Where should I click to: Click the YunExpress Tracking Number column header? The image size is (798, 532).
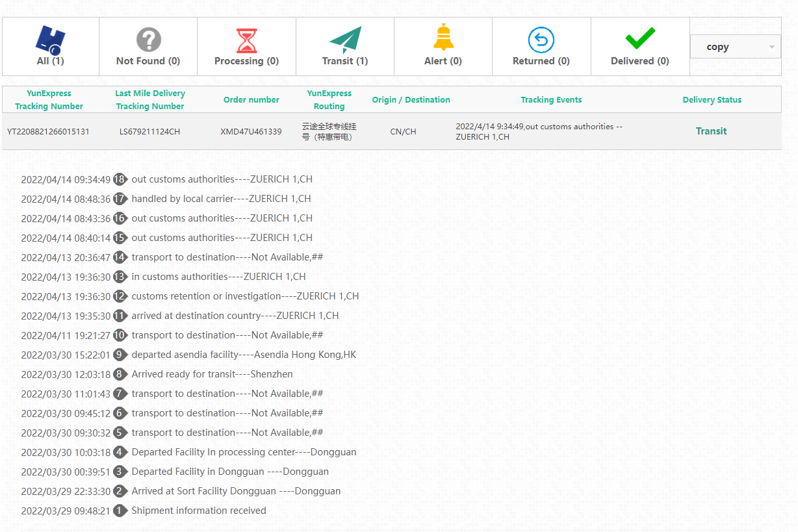(x=49, y=100)
